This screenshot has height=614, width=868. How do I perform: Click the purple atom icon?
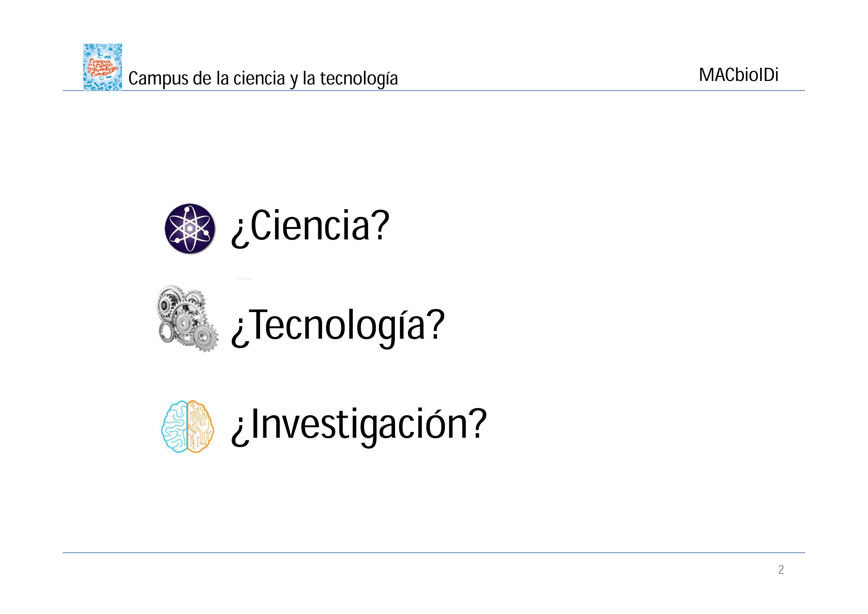click(x=190, y=228)
